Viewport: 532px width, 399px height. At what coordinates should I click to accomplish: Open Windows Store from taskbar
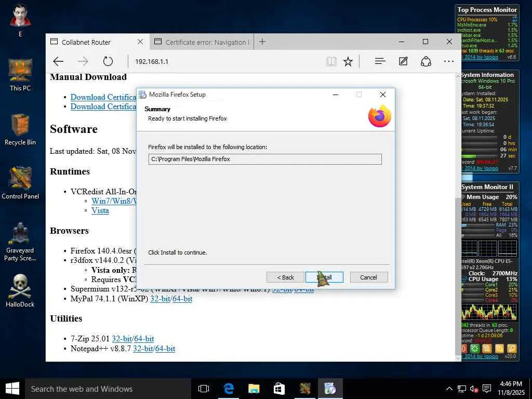(x=279, y=389)
